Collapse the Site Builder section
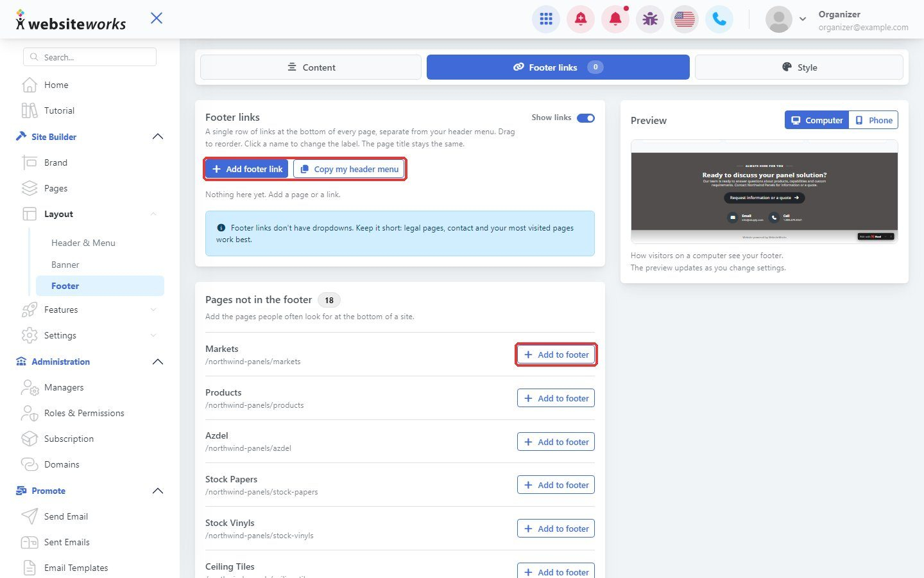924x578 pixels. (x=158, y=137)
